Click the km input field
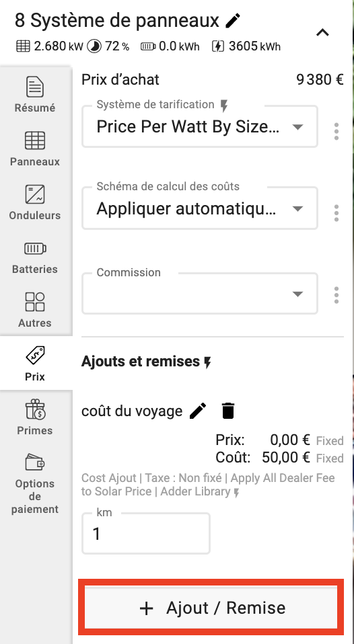This screenshot has height=644, width=354. coord(146,533)
